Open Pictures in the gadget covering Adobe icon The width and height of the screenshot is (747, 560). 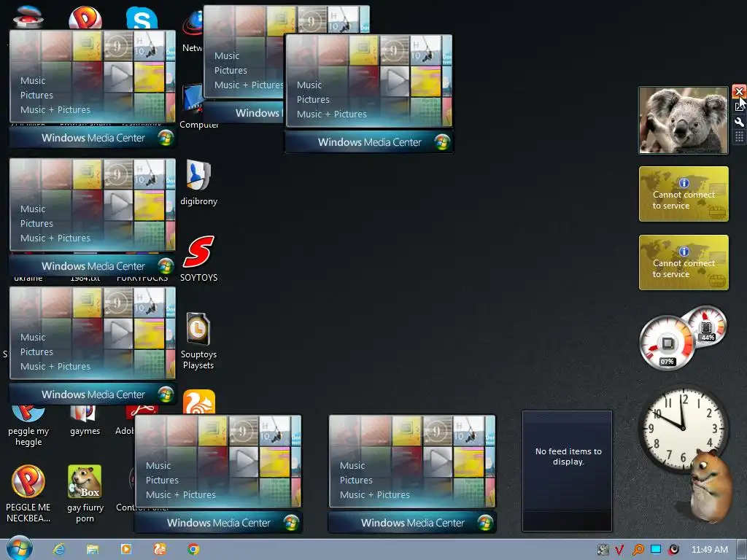(162, 480)
